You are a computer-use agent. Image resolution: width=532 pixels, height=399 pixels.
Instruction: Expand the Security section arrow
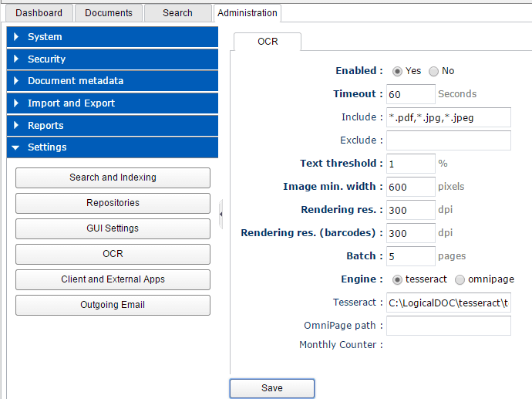click(16, 59)
